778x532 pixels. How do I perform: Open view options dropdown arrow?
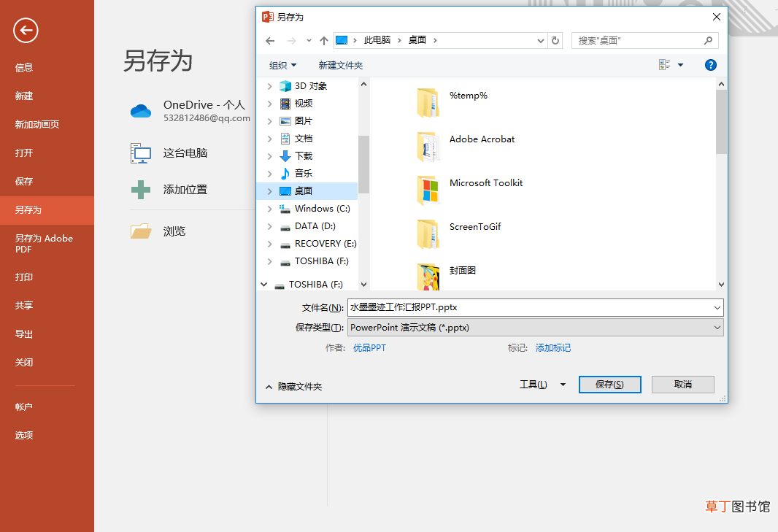[x=680, y=65]
